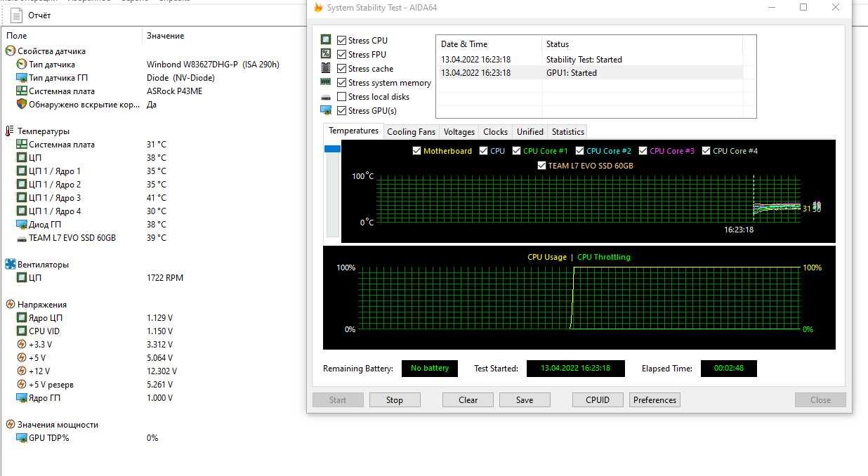This screenshot has width=868, height=476.
Task: Disable the Stress CPU checkbox
Action: 342,41
